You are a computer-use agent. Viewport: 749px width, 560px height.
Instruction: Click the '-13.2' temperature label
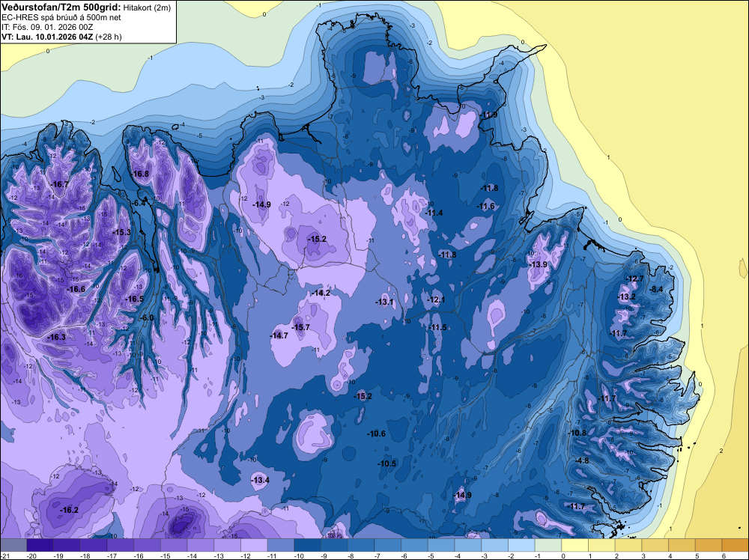(x=627, y=297)
